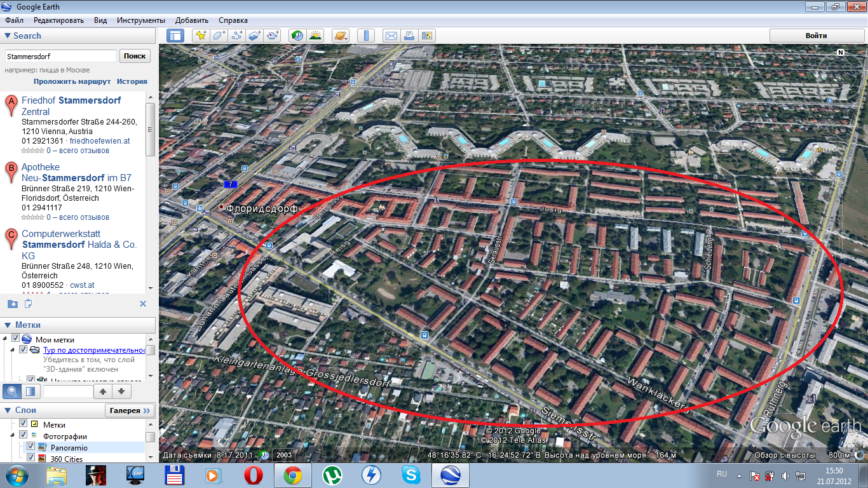Open the Добавить menu

pos(191,20)
